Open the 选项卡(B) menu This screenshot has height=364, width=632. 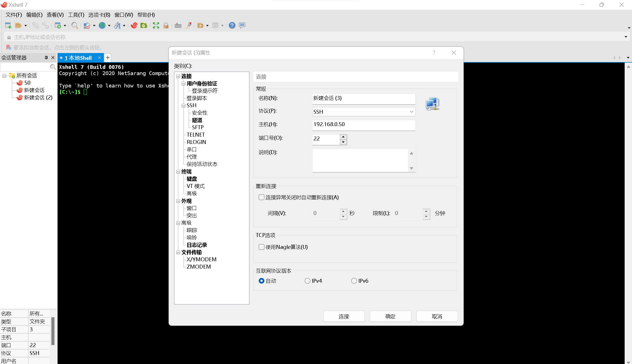click(x=99, y=15)
